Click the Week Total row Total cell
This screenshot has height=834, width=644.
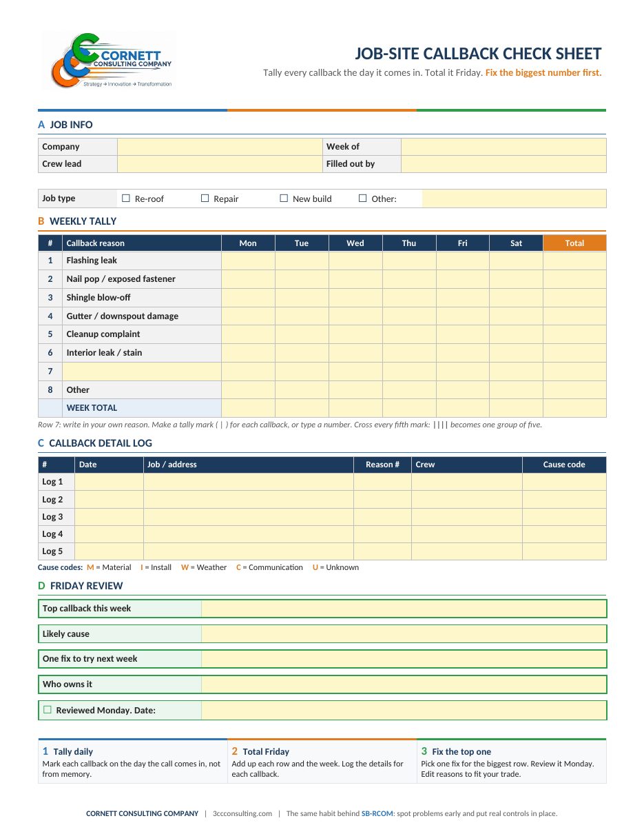click(x=574, y=408)
